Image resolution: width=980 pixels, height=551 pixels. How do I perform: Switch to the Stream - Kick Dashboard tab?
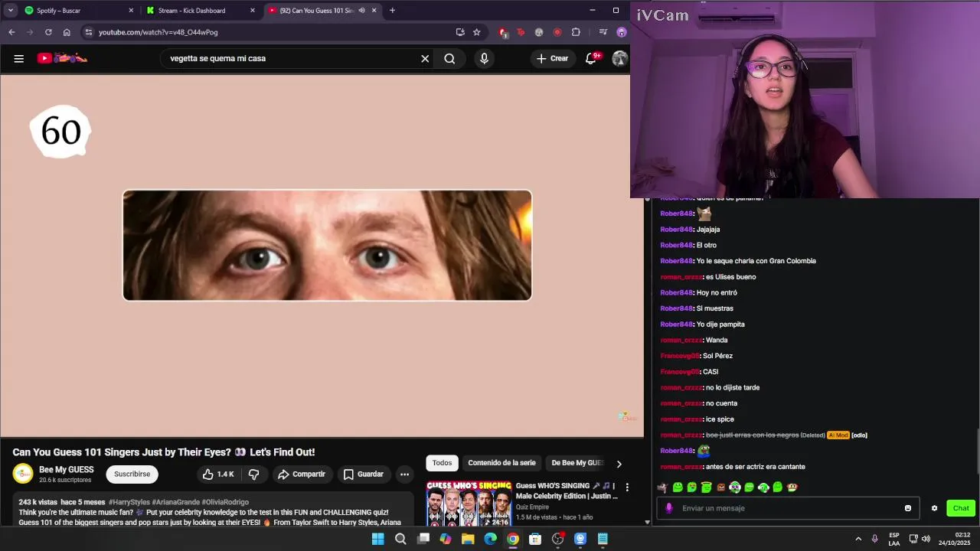pos(201,11)
